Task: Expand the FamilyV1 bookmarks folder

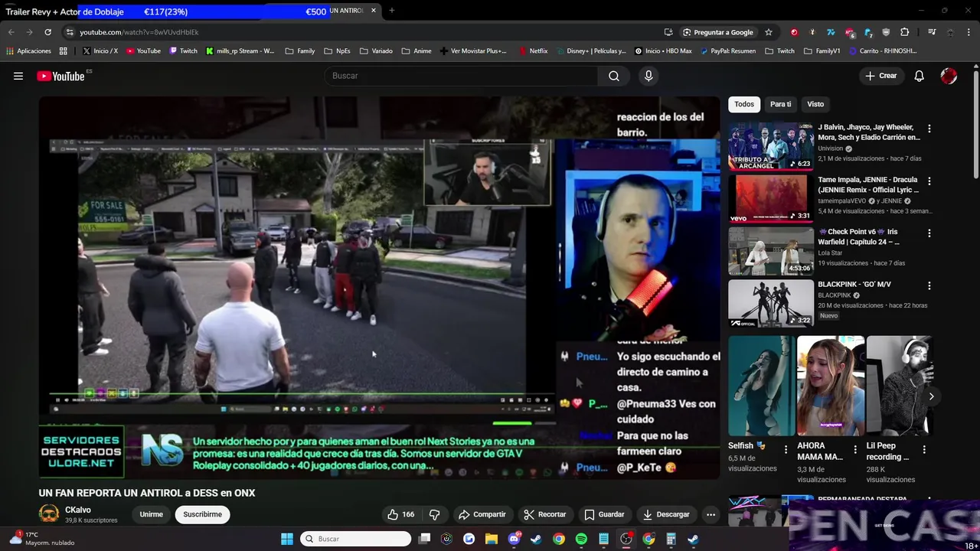Action: click(822, 51)
